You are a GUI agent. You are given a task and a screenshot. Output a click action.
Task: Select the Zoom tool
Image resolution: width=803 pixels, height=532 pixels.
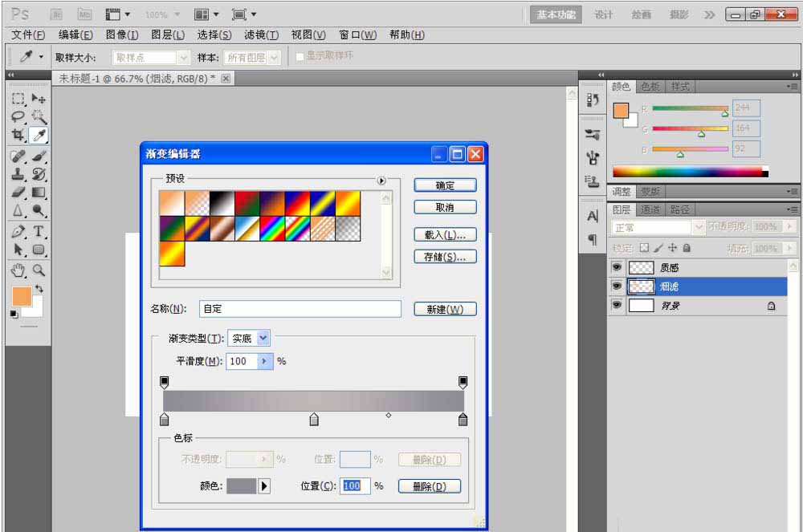coord(39,270)
